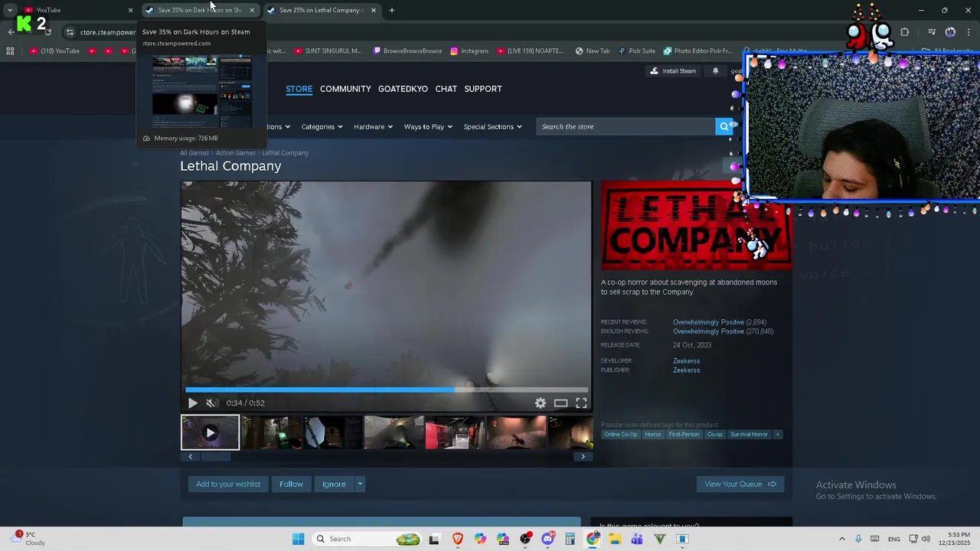This screenshot has width=980, height=551.
Task: Show hidden system tray icons
Action: click(842, 540)
